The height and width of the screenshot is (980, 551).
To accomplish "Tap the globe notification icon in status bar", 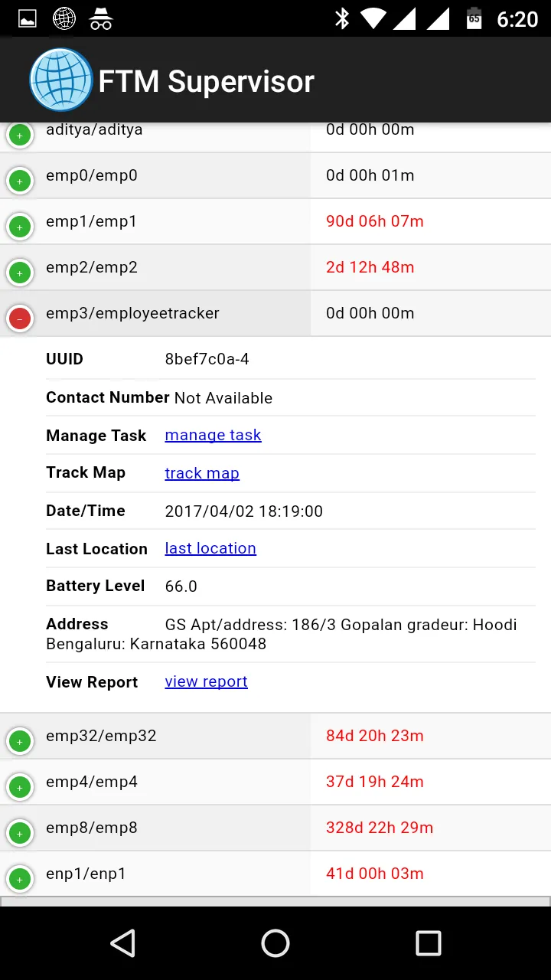I will 64,19.
